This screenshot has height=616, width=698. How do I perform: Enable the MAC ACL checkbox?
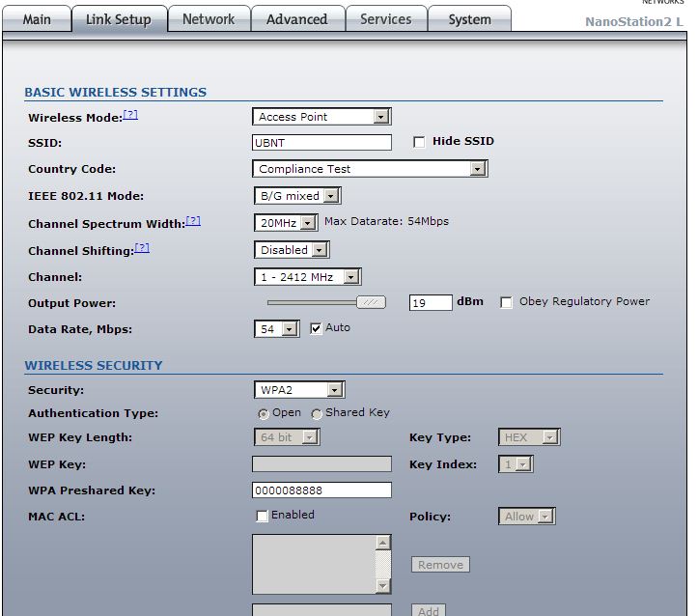[x=263, y=516]
